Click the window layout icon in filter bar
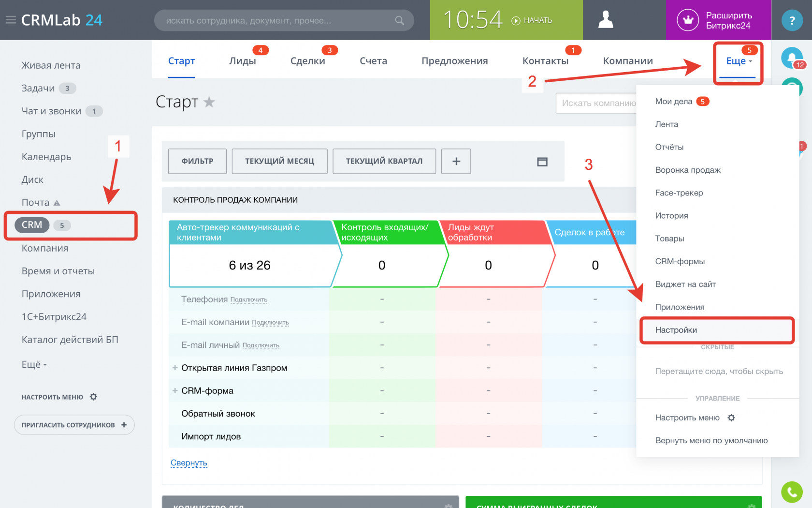The width and height of the screenshot is (812, 508). coord(542,162)
